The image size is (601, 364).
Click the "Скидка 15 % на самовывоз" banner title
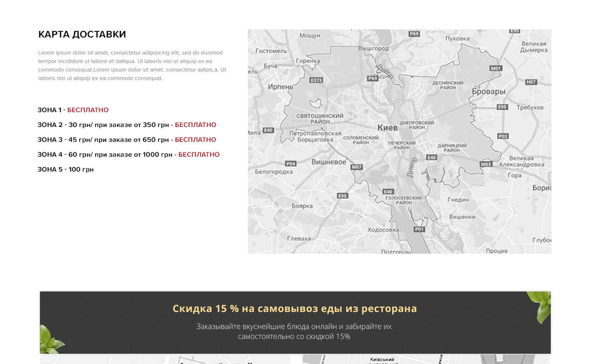295,308
